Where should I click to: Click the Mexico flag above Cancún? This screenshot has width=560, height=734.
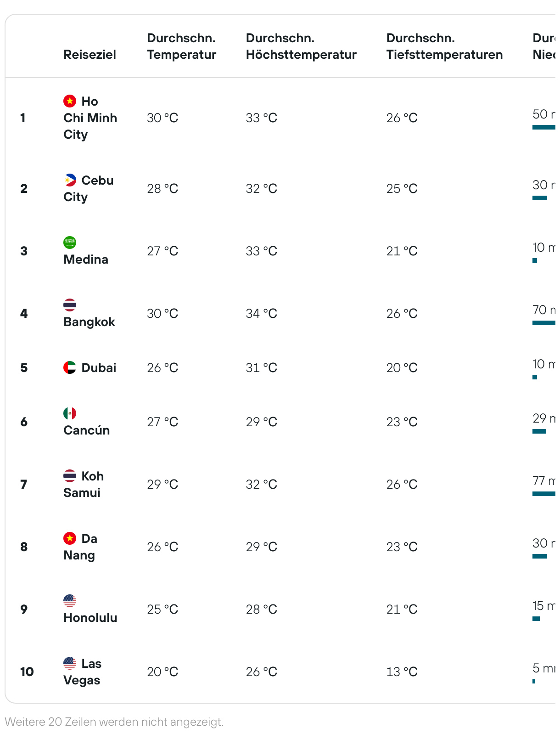(x=70, y=413)
